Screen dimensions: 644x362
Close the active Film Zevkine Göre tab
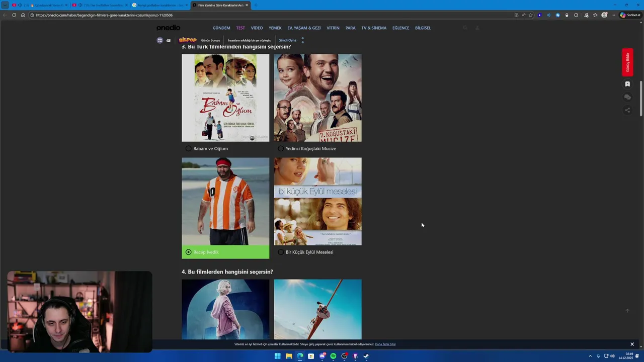[247, 5]
